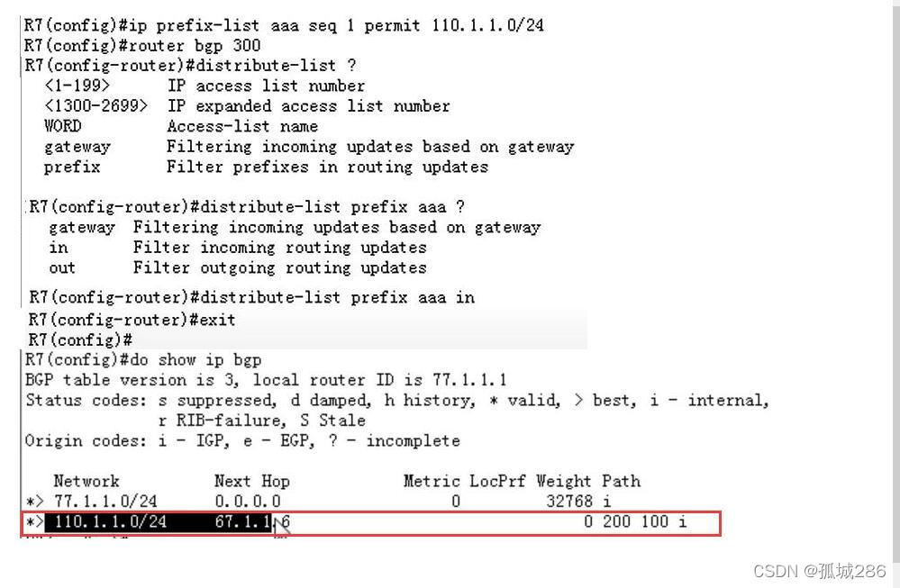Viewport: 900px width, 588px height.
Task: Click the 'prefix' option in help output
Action: [x=72, y=167]
